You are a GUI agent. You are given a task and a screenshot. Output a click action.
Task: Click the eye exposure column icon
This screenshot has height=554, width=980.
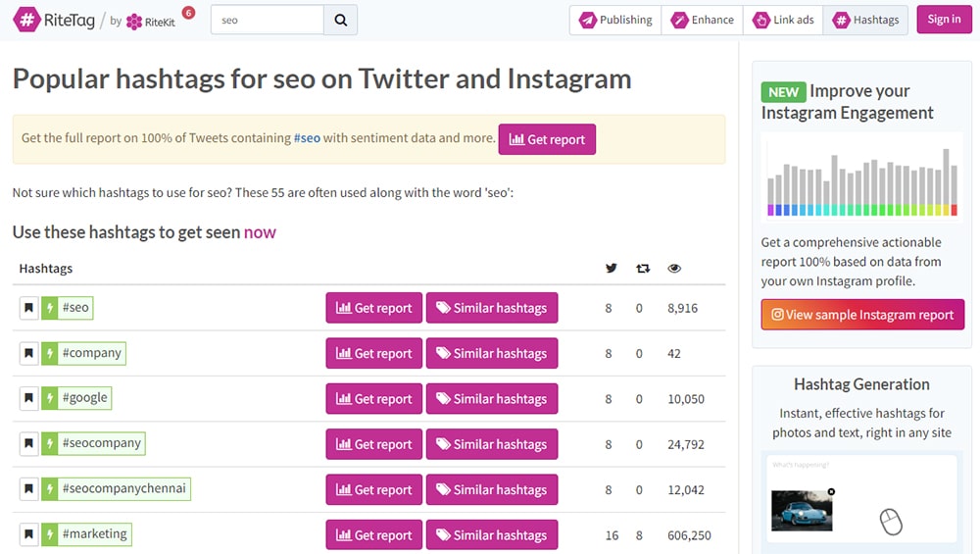tap(674, 269)
